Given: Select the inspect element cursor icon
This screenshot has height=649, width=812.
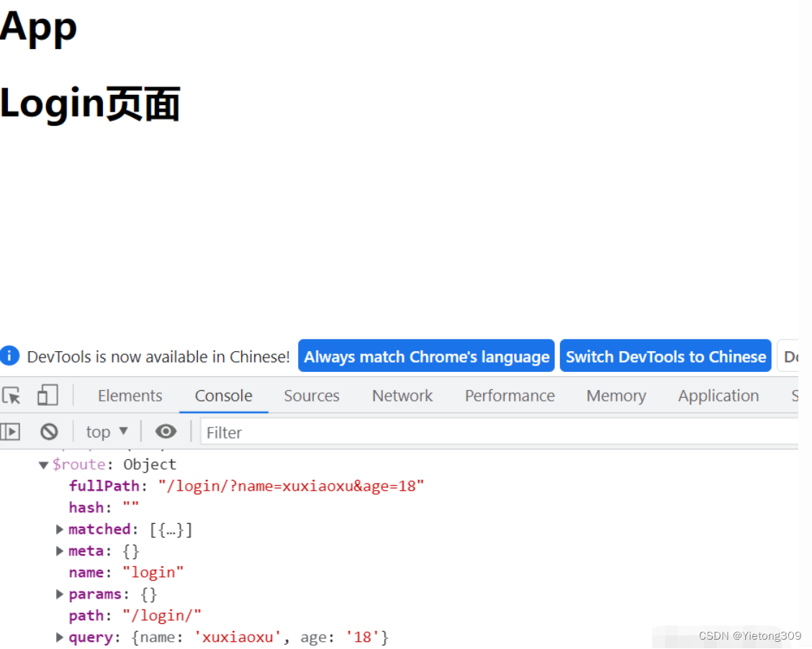Looking at the screenshot, I should (11, 395).
